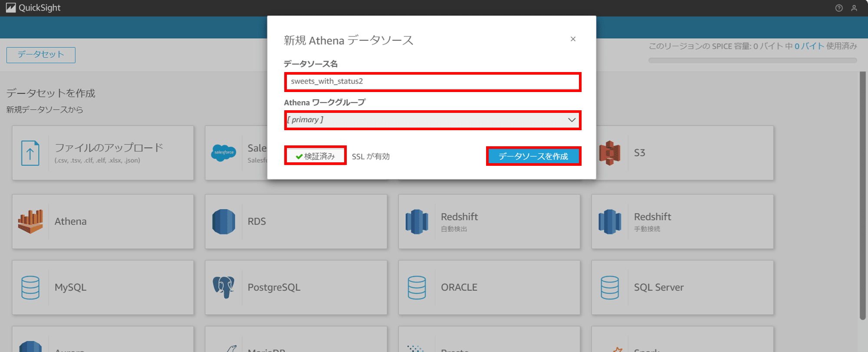Image resolution: width=868 pixels, height=352 pixels.
Task: Click the PostgreSQL elephant icon
Action: pos(224,287)
